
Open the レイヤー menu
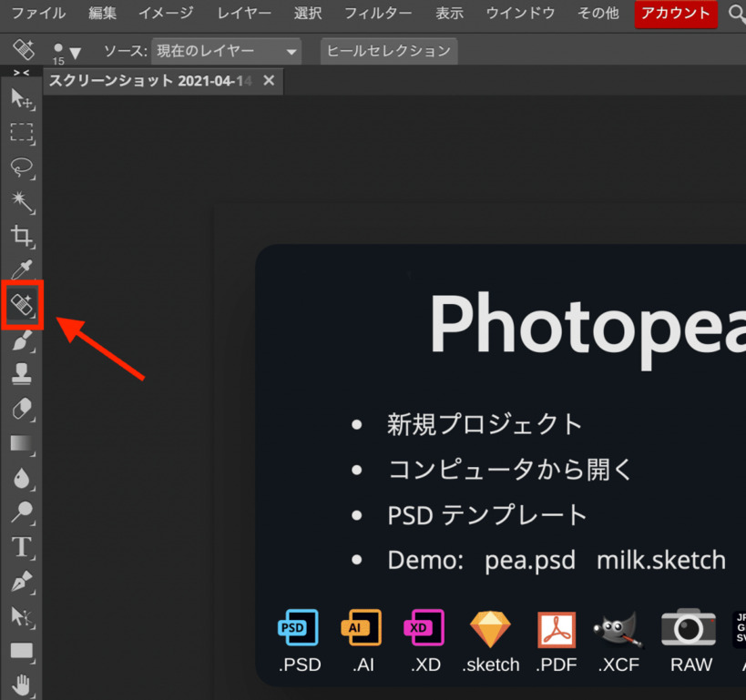[x=244, y=14]
